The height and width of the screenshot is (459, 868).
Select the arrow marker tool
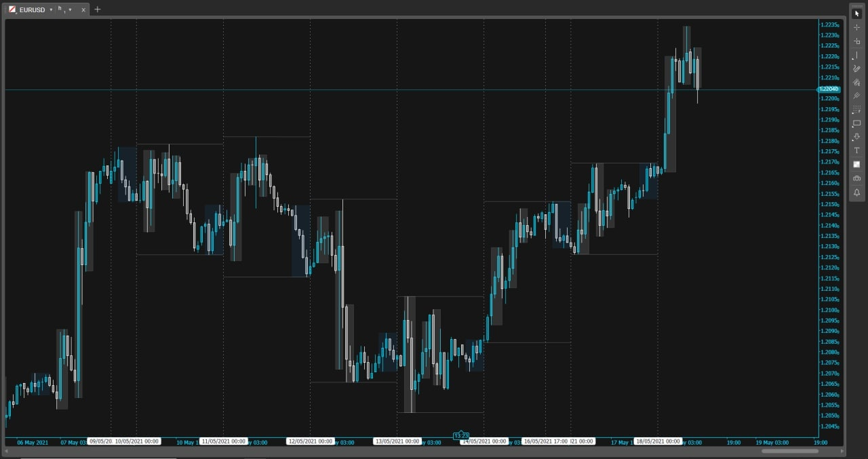pos(856,137)
